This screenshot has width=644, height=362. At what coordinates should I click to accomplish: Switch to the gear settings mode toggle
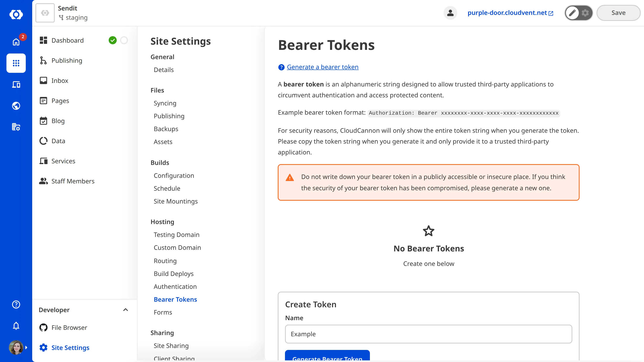click(x=585, y=13)
